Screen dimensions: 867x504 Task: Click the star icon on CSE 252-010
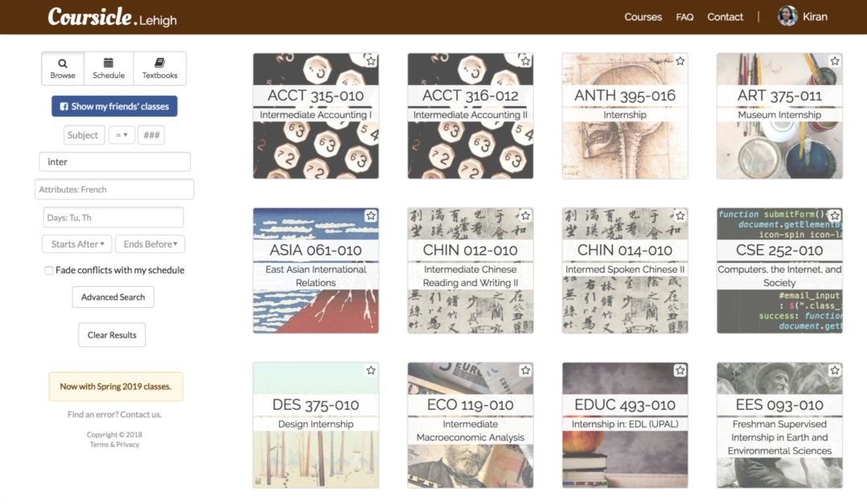pyautogui.click(x=834, y=216)
